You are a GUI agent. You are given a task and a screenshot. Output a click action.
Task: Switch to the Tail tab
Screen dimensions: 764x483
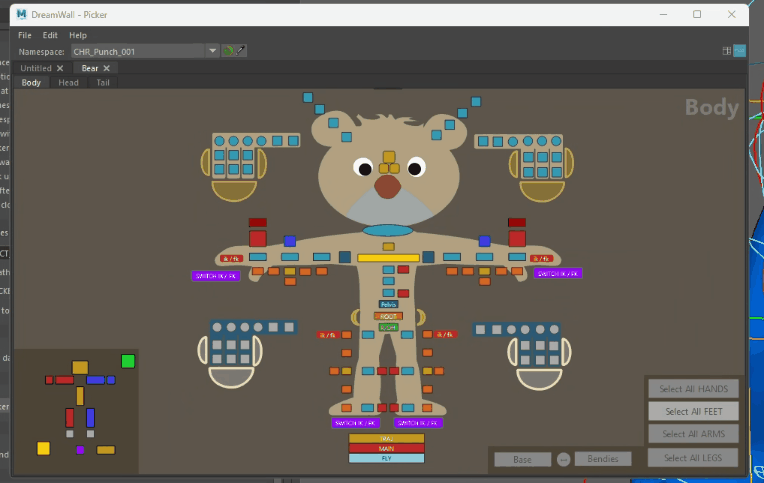(102, 82)
